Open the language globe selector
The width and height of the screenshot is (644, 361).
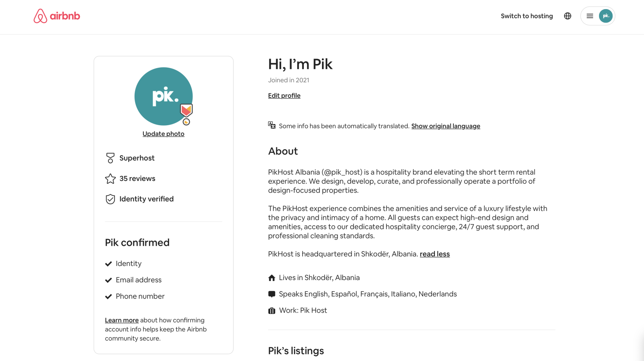(x=568, y=16)
